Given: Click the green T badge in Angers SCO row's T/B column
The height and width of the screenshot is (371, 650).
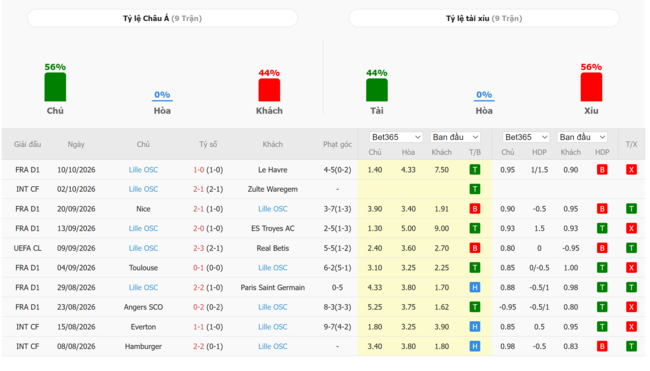Looking at the screenshot, I should [475, 307].
